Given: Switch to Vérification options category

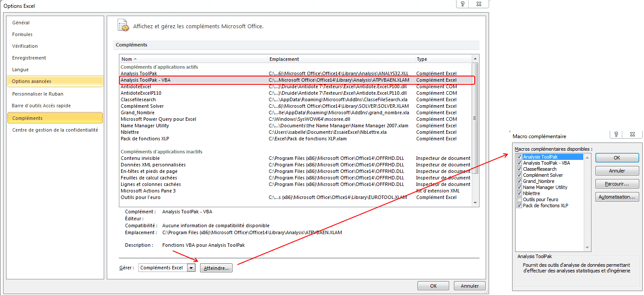Looking at the screenshot, I should (55, 46).
